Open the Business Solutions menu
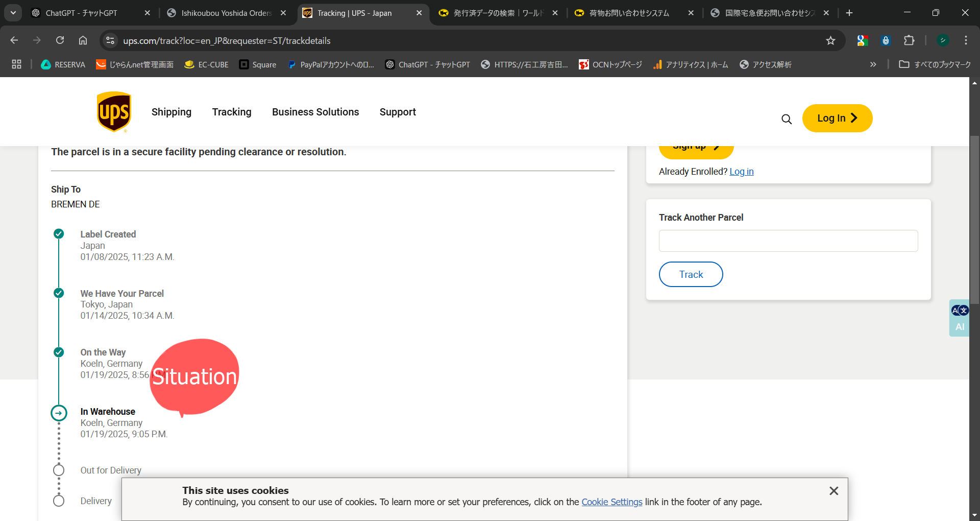980x521 pixels. click(x=315, y=112)
